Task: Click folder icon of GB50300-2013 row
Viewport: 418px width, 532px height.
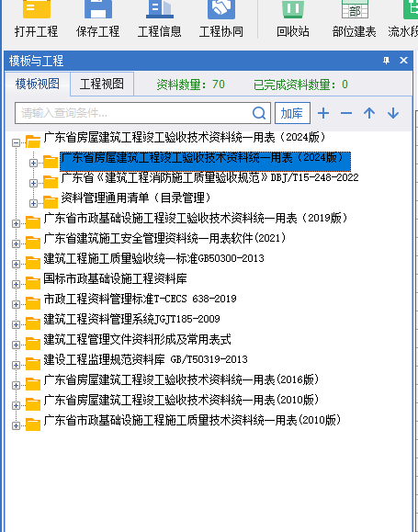Action: (33, 262)
